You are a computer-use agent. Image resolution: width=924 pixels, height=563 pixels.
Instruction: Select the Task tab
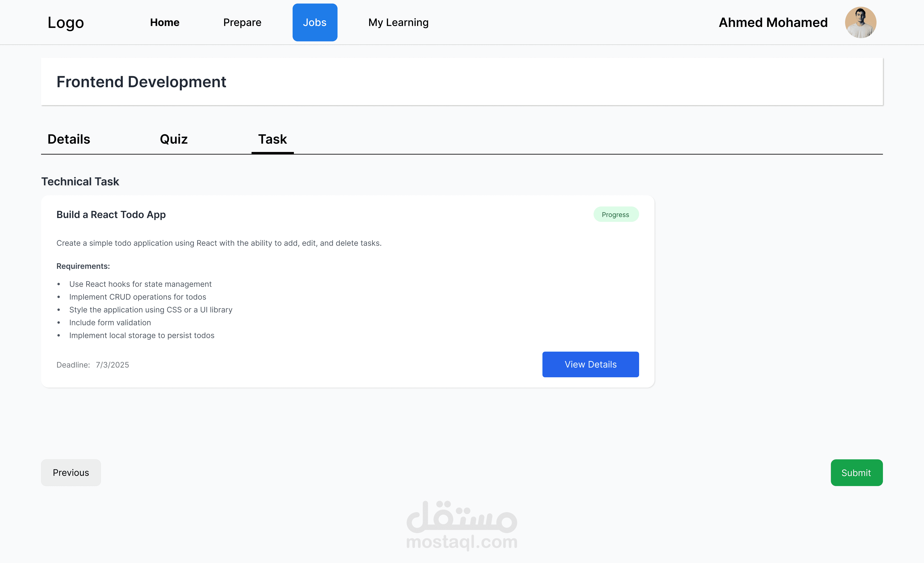click(x=272, y=139)
